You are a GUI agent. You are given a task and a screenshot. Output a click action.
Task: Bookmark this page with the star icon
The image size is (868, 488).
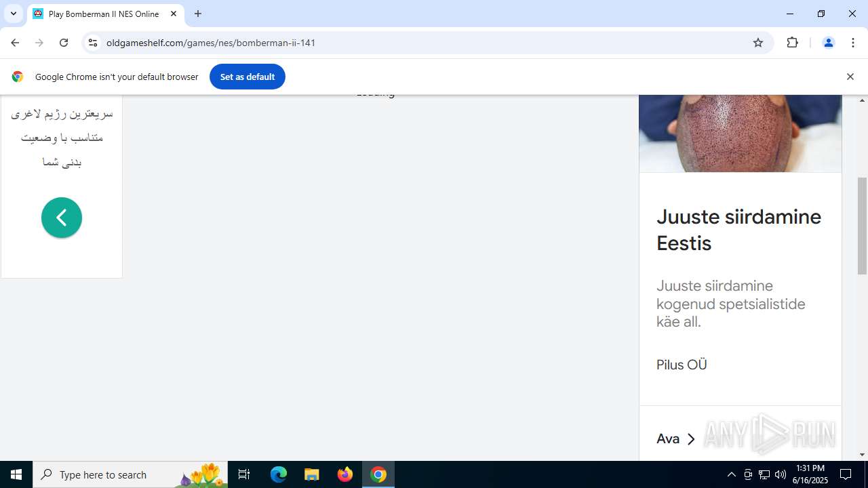(x=758, y=43)
